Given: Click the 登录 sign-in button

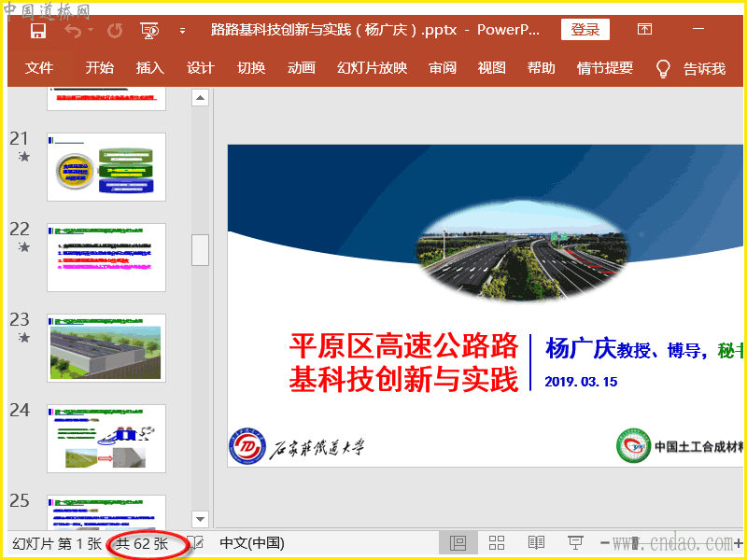Looking at the screenshot, I should (585, 30).
